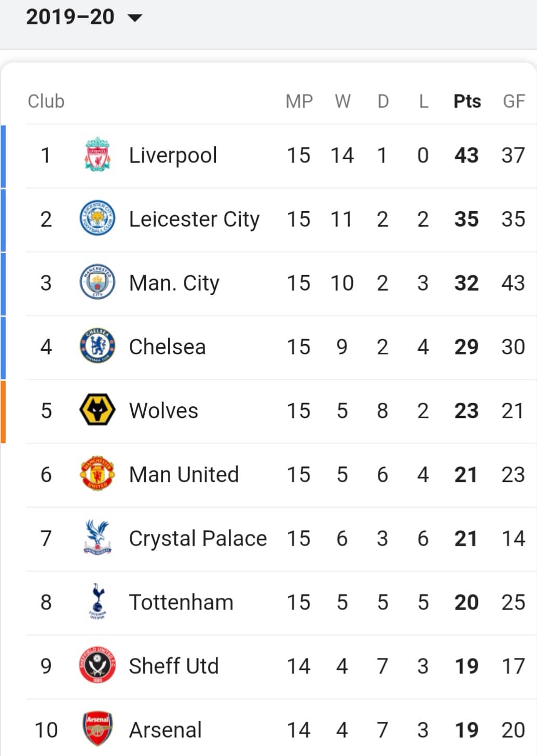Tap the Crystal Palace eagle crest
This screenshot has width=537, height=756.
click(98, 538)
